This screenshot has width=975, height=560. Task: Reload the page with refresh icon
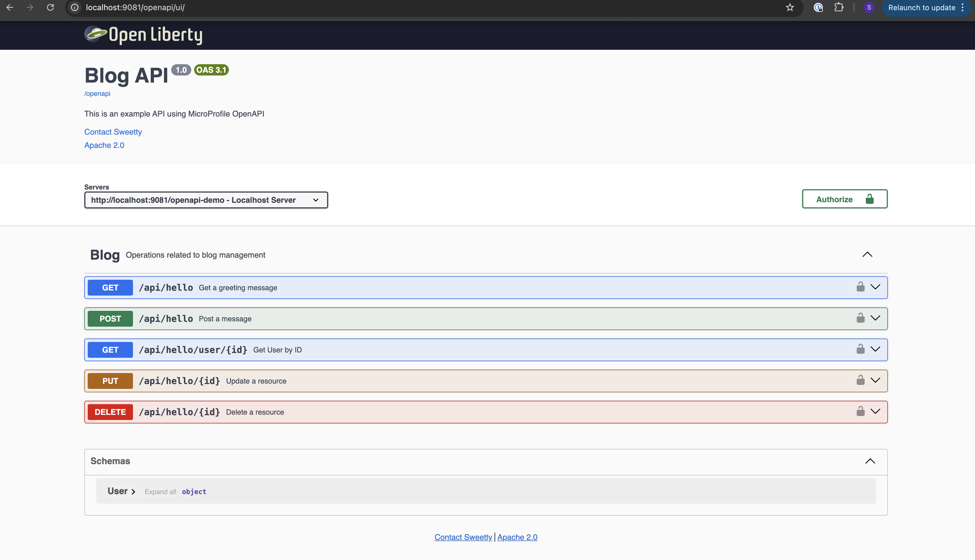click(50, 8)
